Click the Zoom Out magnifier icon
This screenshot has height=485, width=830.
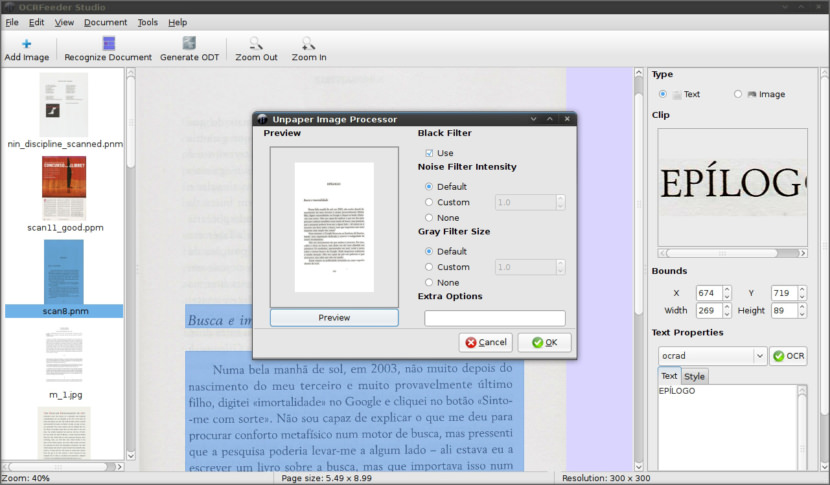256,44
